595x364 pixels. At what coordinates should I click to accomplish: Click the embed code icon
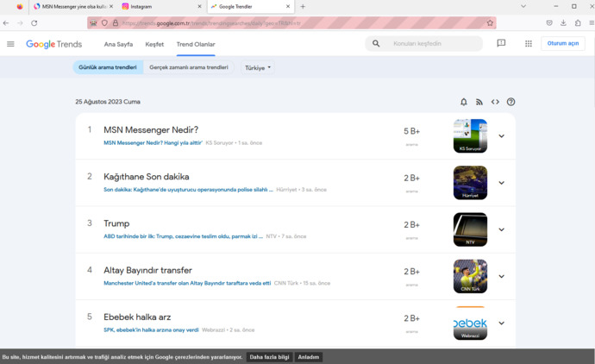point(495,102)
